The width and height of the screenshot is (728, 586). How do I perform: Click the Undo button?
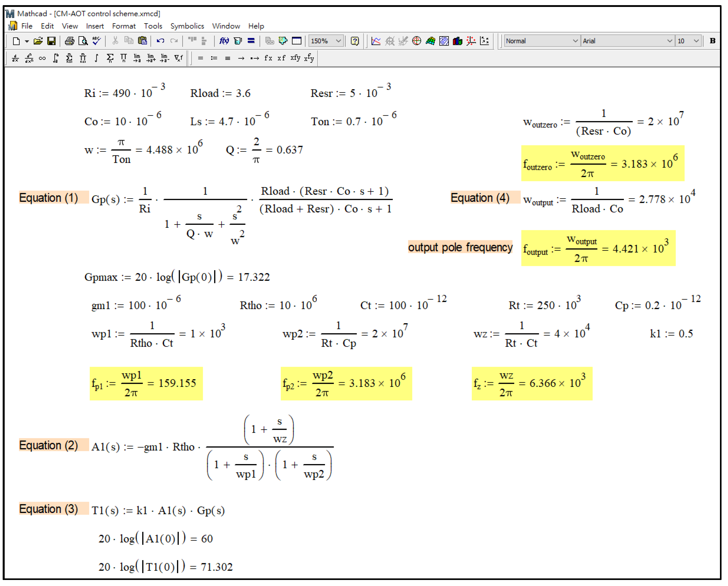click(x=160, y=41)
